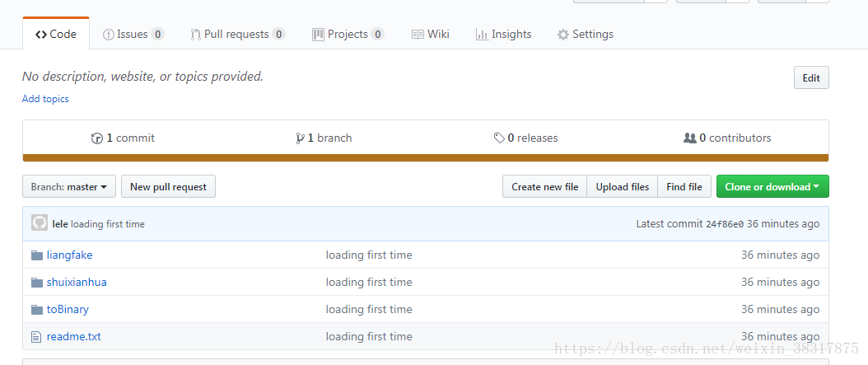
Task: Open the liangfake folder
Action: pyautogui.click(x=70, y=255)
